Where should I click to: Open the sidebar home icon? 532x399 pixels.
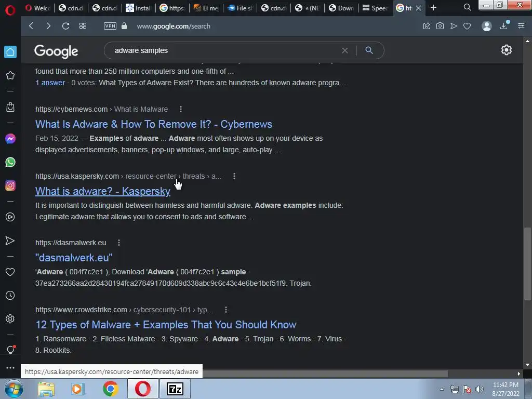10,52
